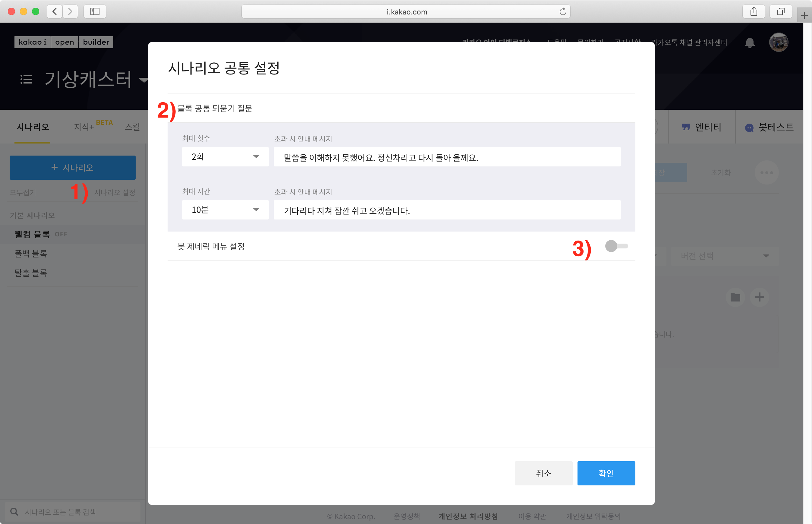This screenshot has height=524, width=812.
Task: Open a new tab with the plus icon
Action: click(804, 15)
